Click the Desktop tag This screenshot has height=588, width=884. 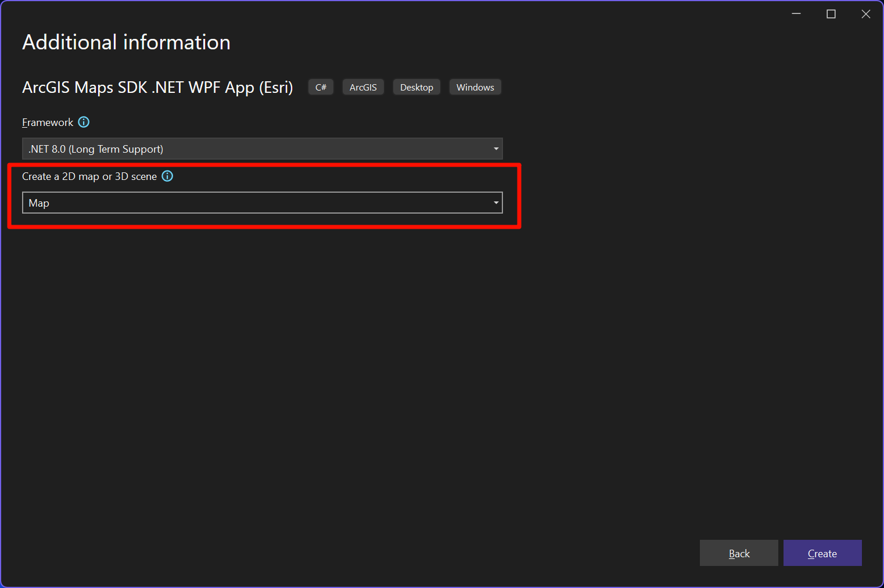point(416,87)
